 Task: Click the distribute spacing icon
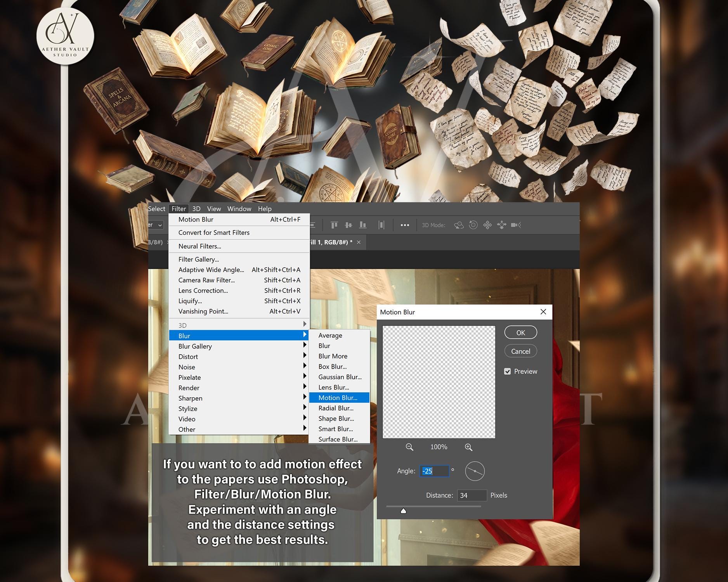(x=381, y=225)
